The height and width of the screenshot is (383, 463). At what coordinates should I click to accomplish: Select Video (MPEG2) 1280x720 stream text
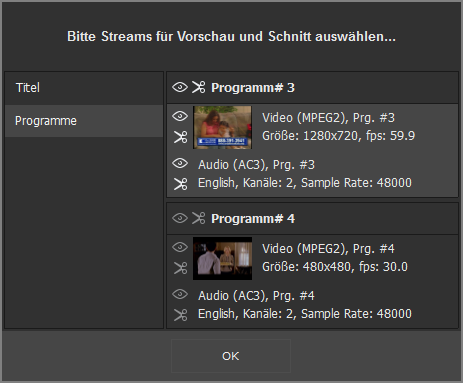(x=338, y=127)
